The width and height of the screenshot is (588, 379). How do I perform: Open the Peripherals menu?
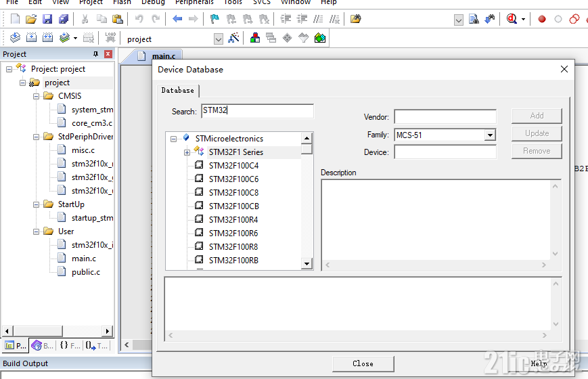[194, 2]
